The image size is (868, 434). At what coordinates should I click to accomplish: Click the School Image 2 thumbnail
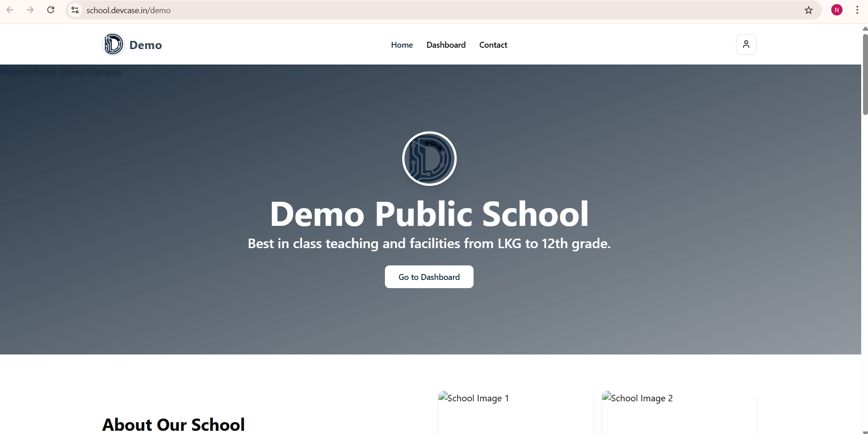pos(679,412)
